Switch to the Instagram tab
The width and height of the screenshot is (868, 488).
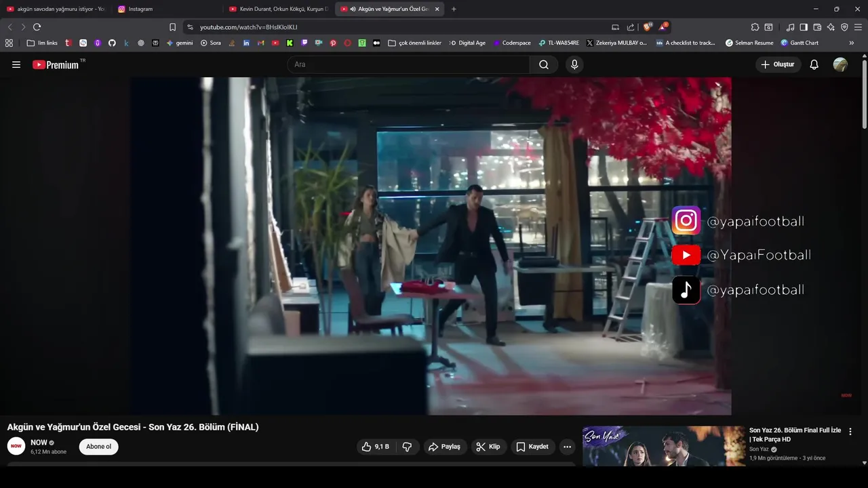[166, 9]
